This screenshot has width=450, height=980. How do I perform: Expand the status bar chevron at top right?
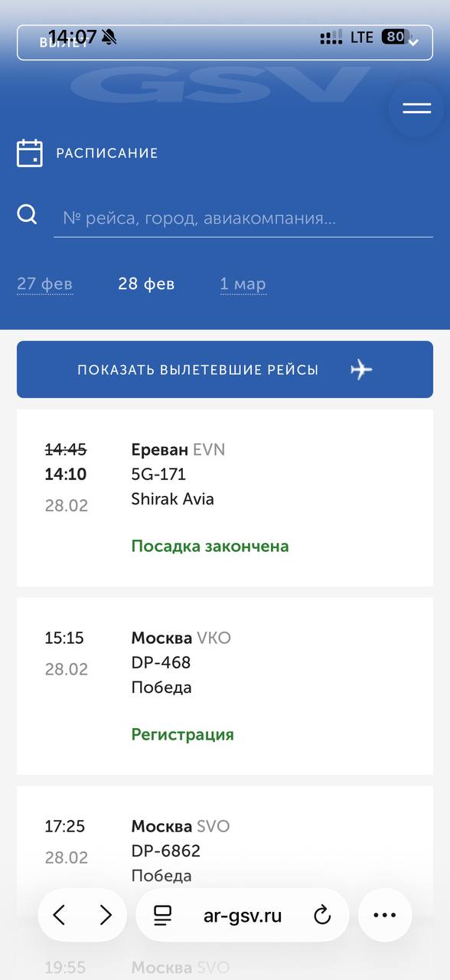point(413,42)
